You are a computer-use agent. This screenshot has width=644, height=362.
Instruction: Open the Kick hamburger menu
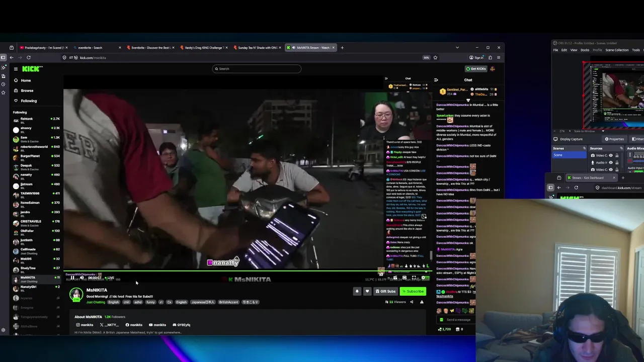16,69
